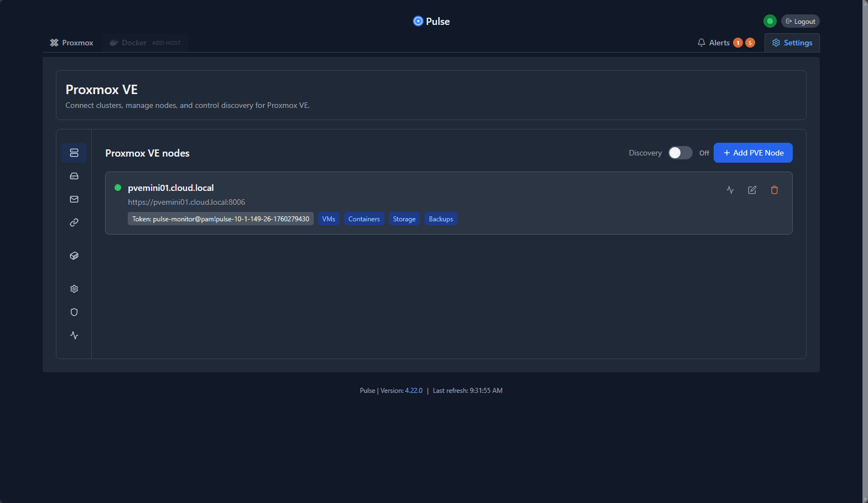Switch to the Docker tab
The width and height of the screenshot is (868, 503).
point(145,43)
